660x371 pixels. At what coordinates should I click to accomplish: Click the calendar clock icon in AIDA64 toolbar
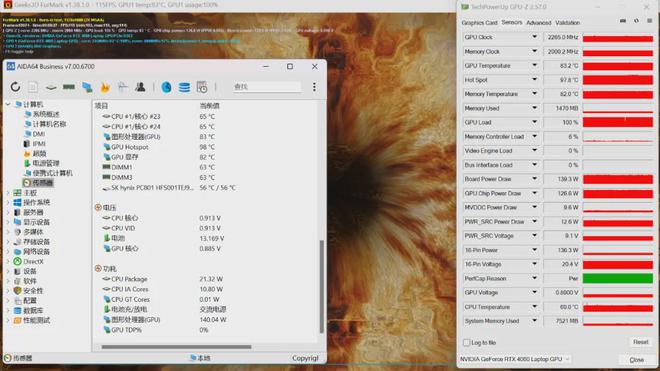(x=202, y=87)
